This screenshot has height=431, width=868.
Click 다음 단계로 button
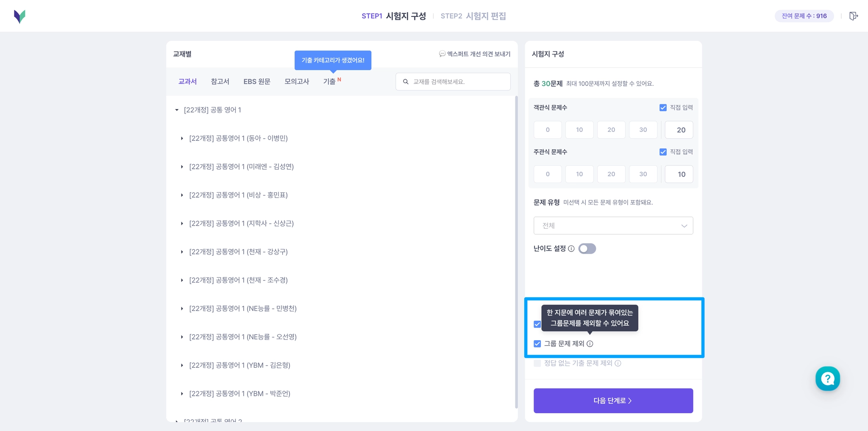[x=613, y=401]
